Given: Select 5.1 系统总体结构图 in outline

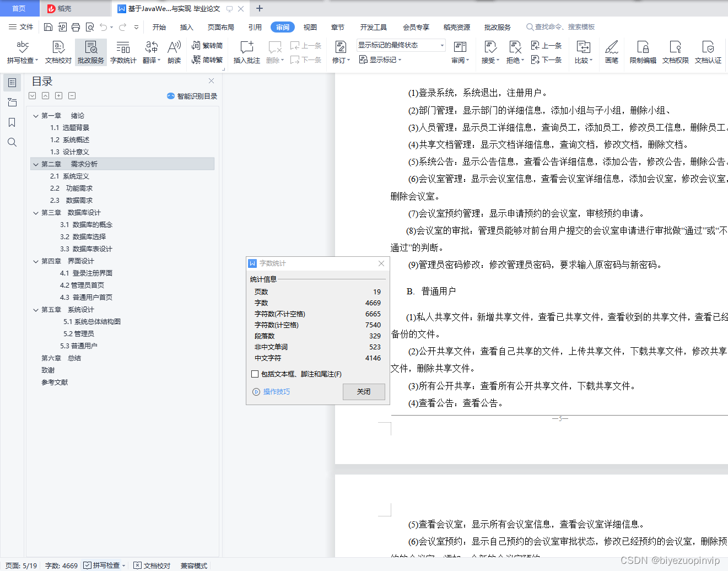Looking at the screenshot, I should pyautogui.click(x=92, y=322).
